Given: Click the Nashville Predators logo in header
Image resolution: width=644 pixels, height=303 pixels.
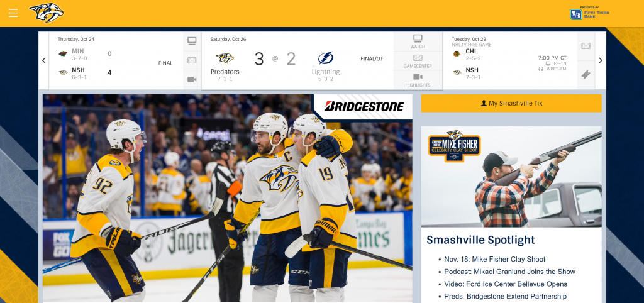Looking at the screenshot, I should (47, 13).
